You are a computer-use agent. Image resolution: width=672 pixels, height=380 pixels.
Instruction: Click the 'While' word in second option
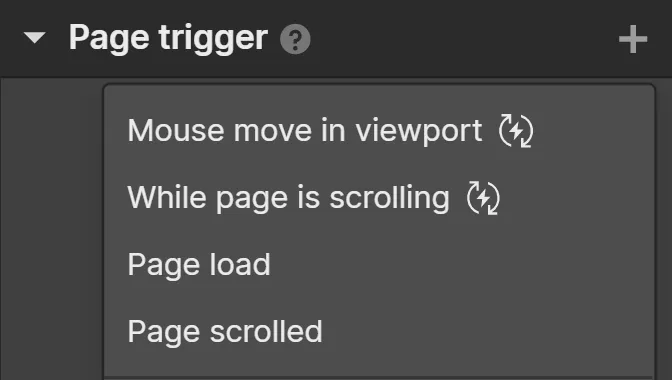point(167,197)
